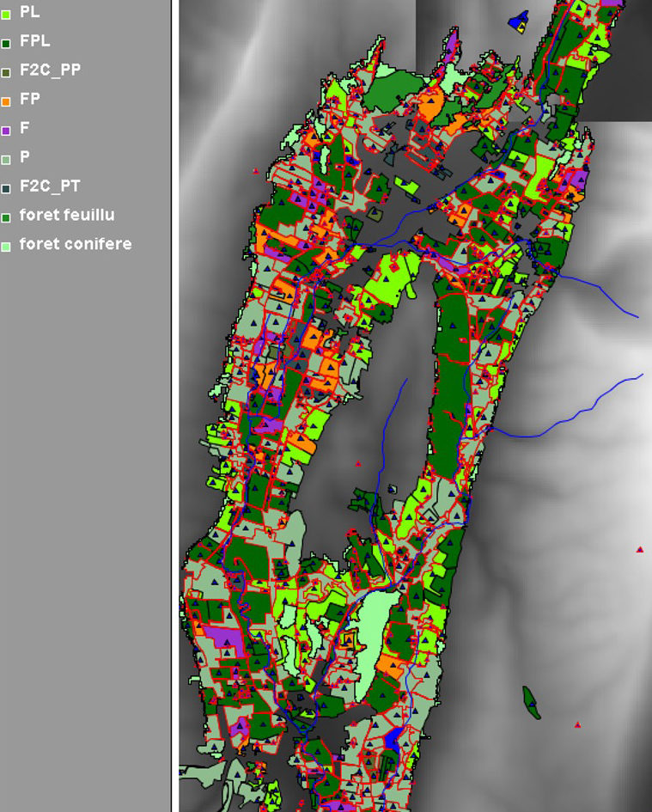This screenshot has width=652, height=812.
Task: Select the grey-green P legend swatch
Action: pyautogui.click(x=6, y=159)
